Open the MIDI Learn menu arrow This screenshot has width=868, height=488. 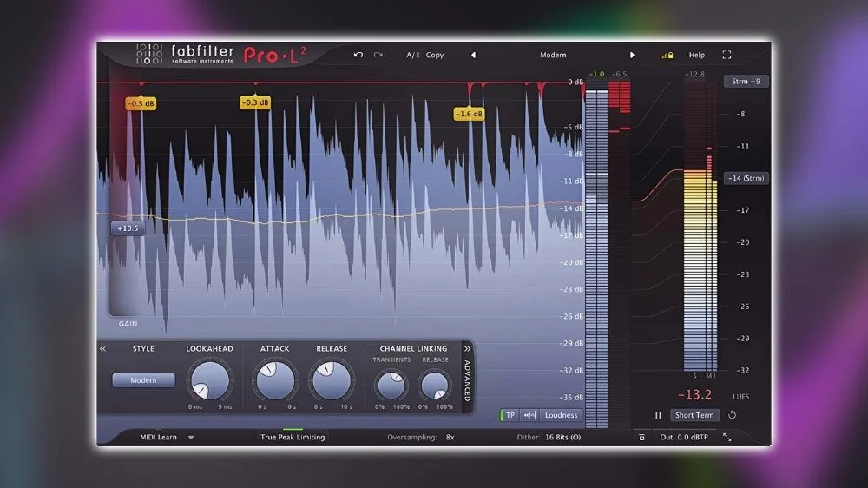click(x=191, y=437)
